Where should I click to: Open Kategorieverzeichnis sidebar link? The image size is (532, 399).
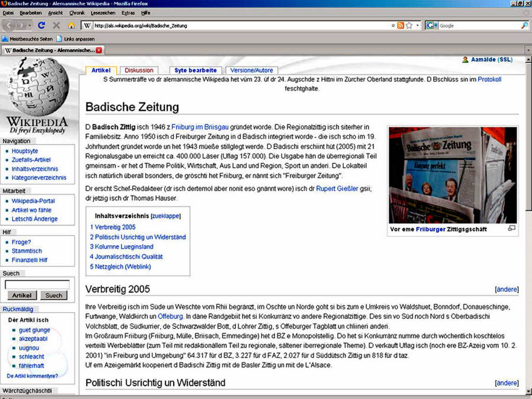39,178
